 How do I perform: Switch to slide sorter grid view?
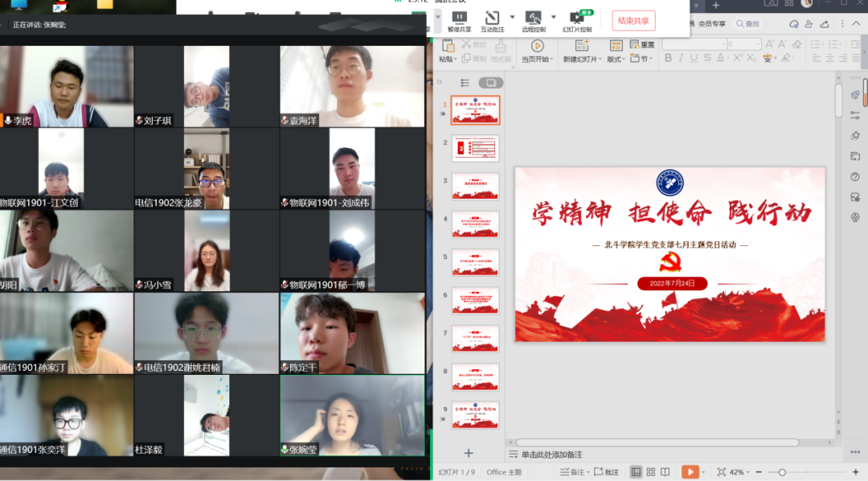pos(651,472)
